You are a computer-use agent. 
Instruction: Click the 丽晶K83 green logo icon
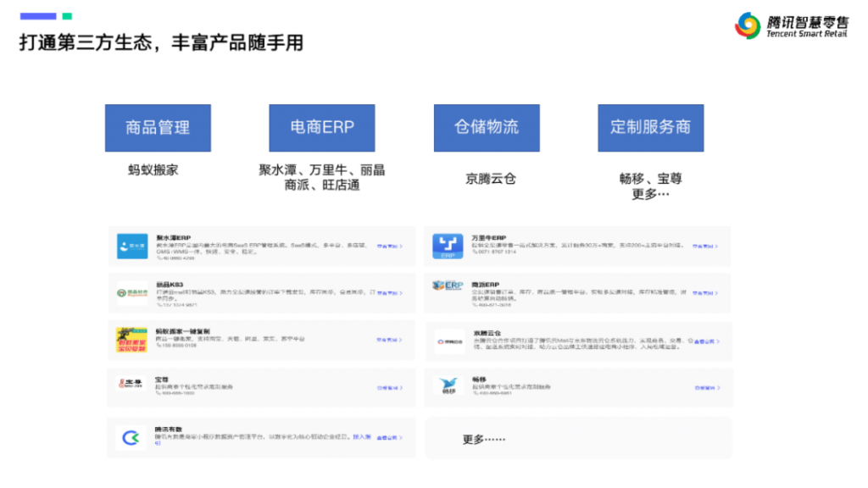(x=132, y=292)
